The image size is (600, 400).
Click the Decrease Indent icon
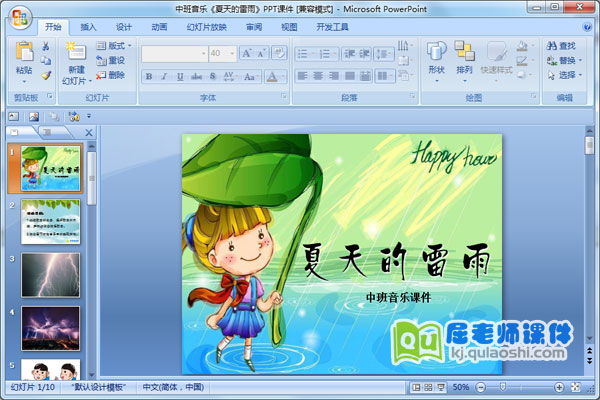click(x=349, y=54)
